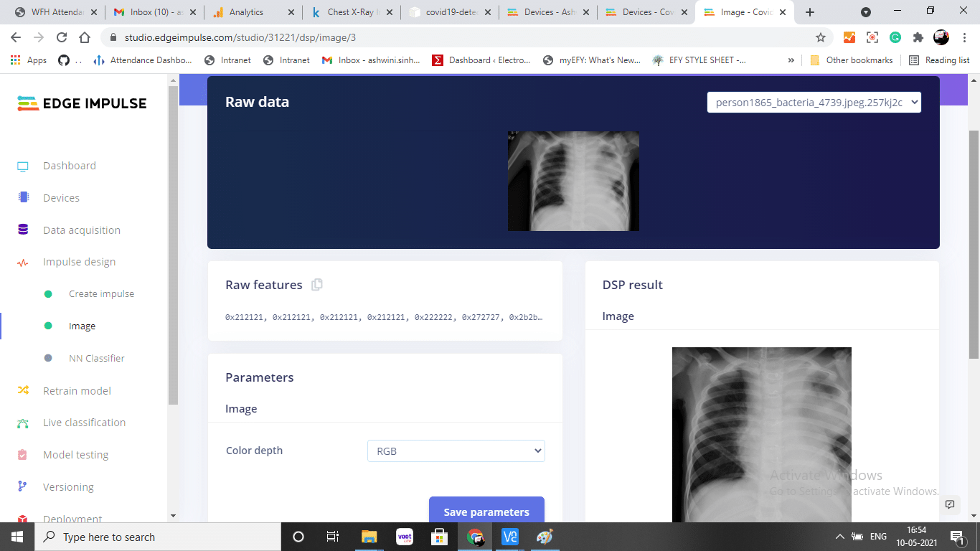The width and height of the screenshot is (980, 551).
Task: Open File Explorer from the taskbar
Action: point(369,537)
